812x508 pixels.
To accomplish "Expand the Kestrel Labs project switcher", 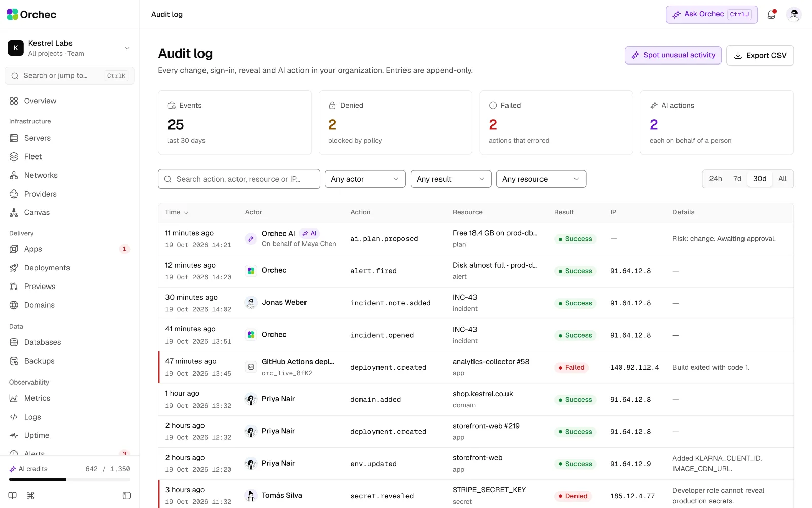I will coord(70,48).
